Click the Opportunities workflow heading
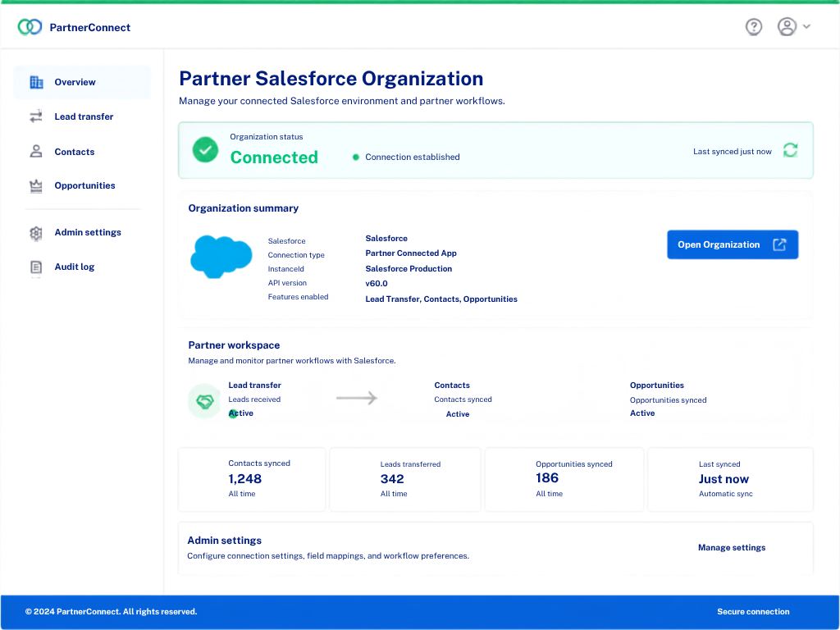Image resolution: width=840 pixels, height=630 pixels. (x=657, y=386)
